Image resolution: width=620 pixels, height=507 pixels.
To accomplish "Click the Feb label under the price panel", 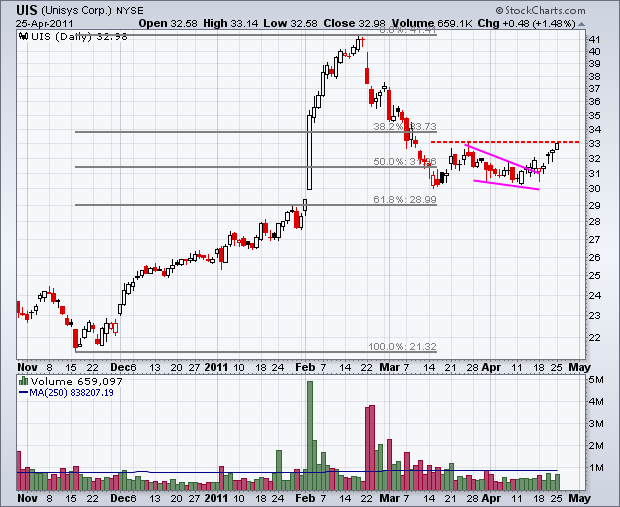I will coord(305,367).
